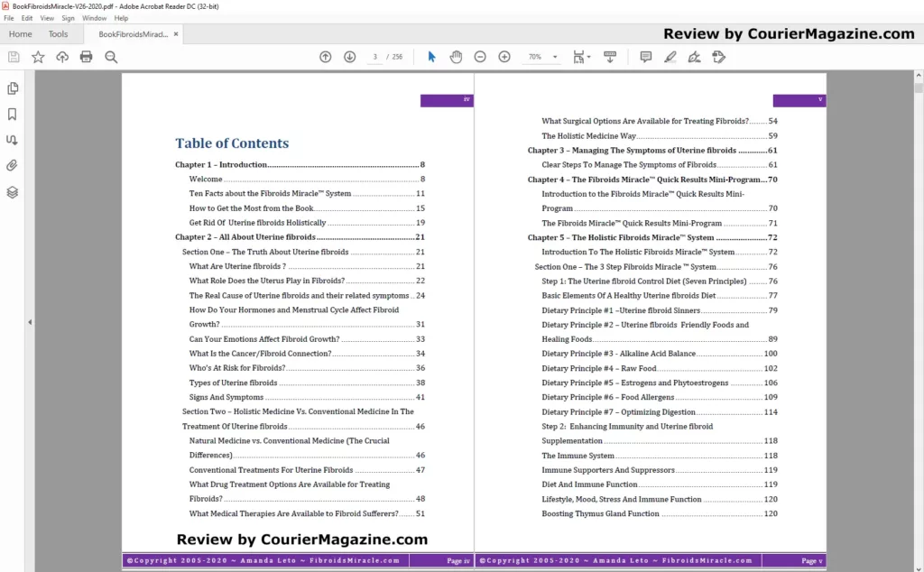
Task: Go to next page arrow icon
Action: 349,57
